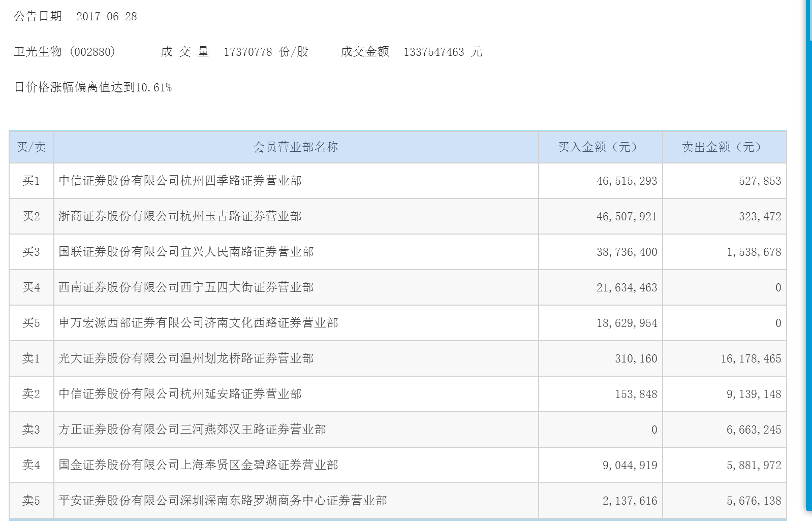Click 平安证券深圳深南东路罗湖商务中心 branch name
This screenshot has height=528, width=812.
coord(223,501)
